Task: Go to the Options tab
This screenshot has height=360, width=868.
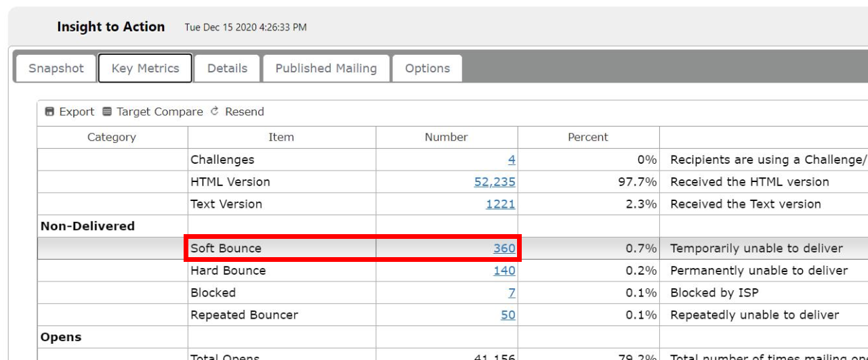Action: [x=427, y=68]
